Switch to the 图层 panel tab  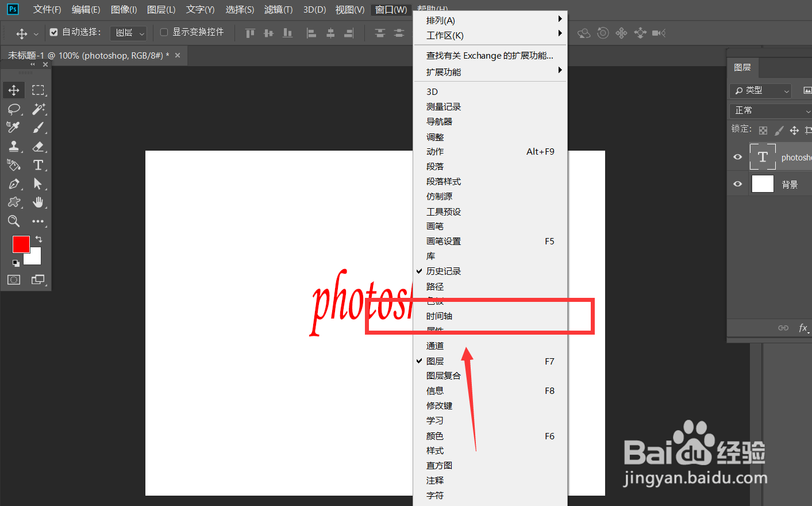742,67
